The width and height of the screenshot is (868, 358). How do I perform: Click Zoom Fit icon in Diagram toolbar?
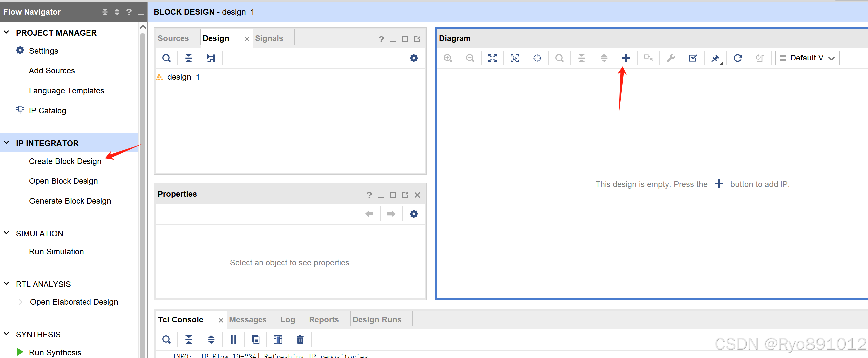pos(492,58)
